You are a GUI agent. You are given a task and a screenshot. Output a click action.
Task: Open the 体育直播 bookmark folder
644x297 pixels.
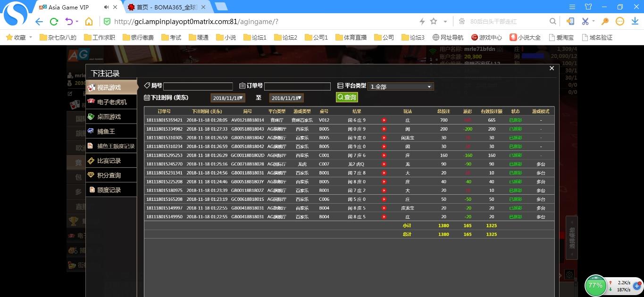(x=351, y=37)
